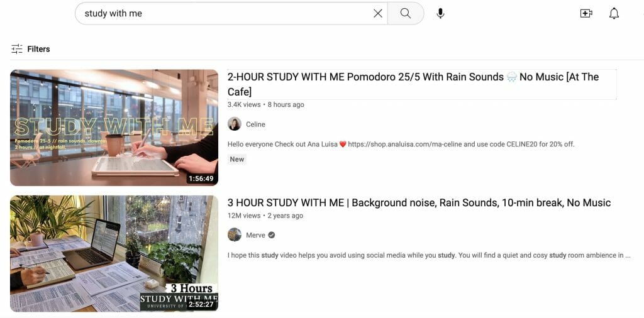Open the 2-hour cafe study video thumbnail
The width and height of the screenshot is (644, 318).
tap(114, 128)
